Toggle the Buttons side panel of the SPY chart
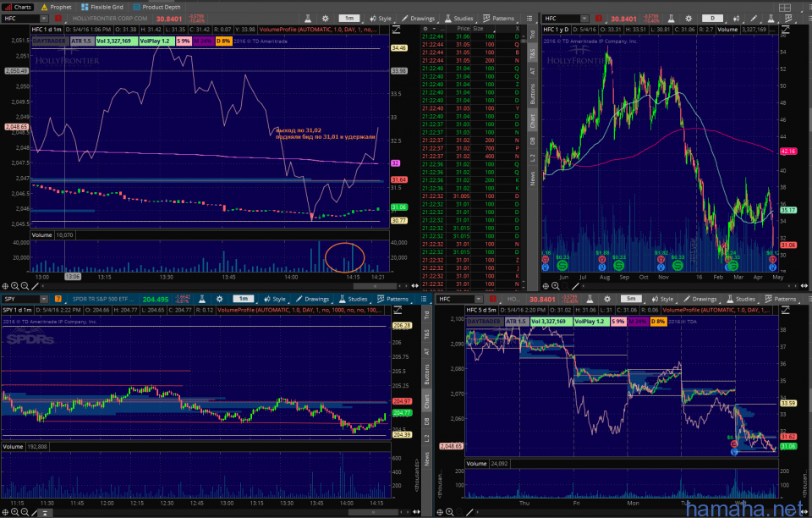This screenshot has height=518, width=812. tap(426, 374)
